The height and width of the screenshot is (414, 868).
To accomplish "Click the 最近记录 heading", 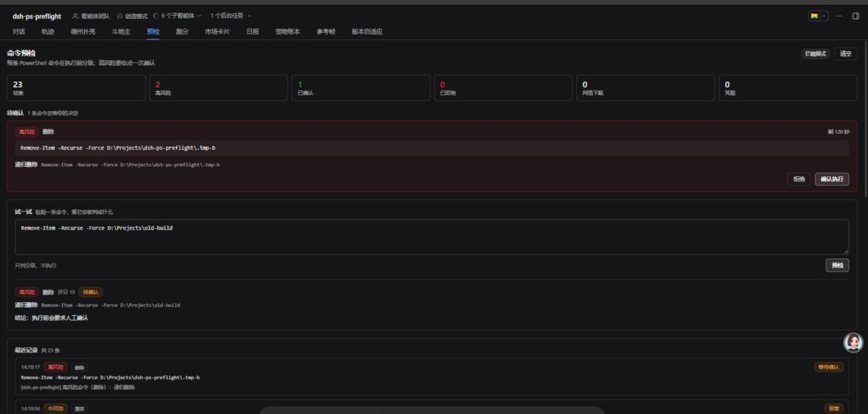I will coord(26,350).
